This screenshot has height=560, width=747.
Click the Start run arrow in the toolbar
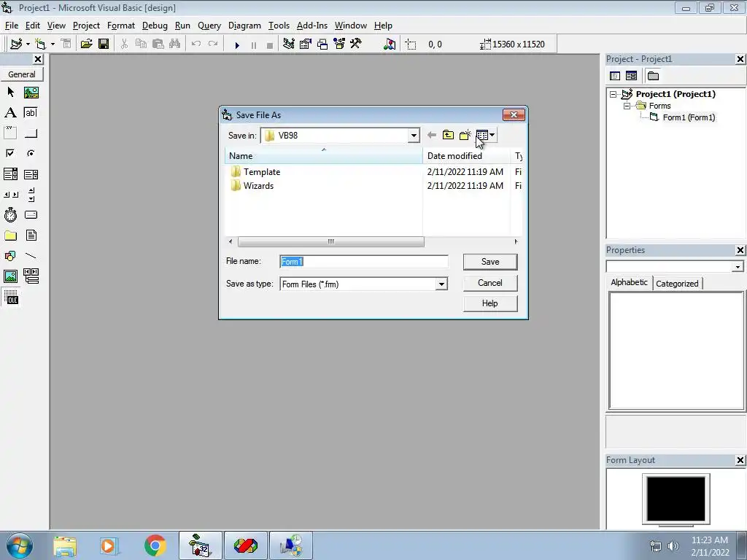tap(237, 44)
